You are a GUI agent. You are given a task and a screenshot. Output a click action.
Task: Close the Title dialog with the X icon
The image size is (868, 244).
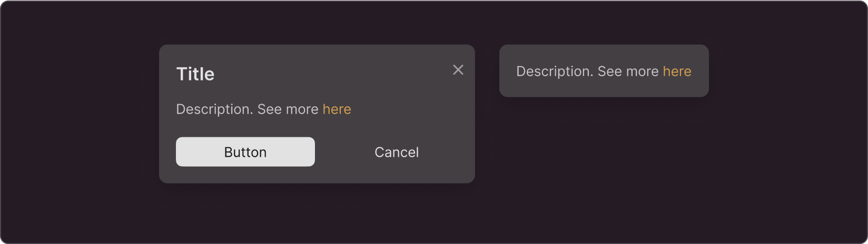[458, 70]
